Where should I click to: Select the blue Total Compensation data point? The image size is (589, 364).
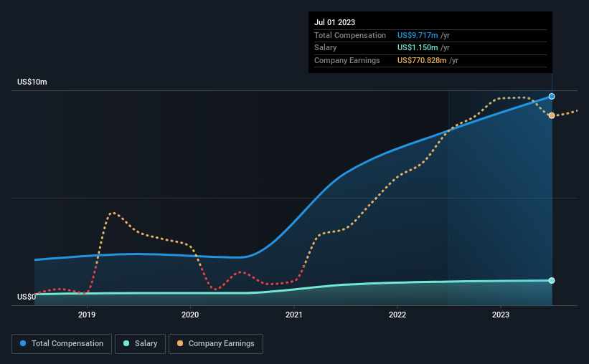[x=552, y=97]
